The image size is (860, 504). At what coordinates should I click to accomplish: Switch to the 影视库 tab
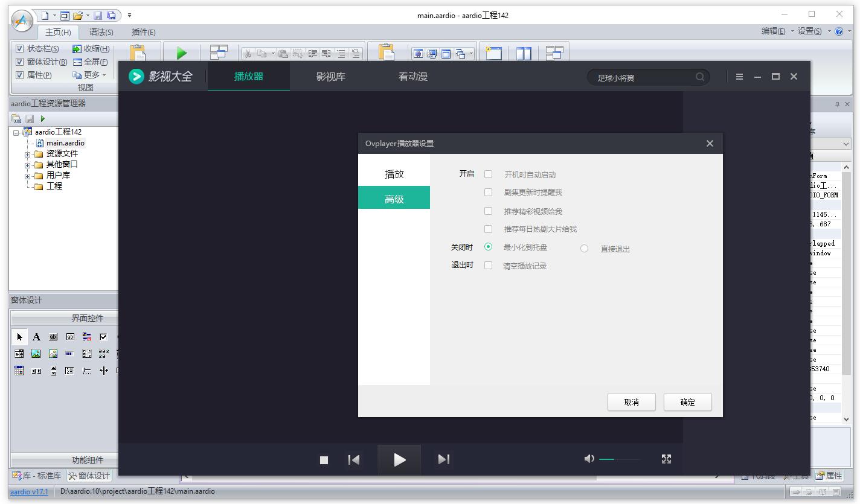pyautogui.click(x=331, y=77)
